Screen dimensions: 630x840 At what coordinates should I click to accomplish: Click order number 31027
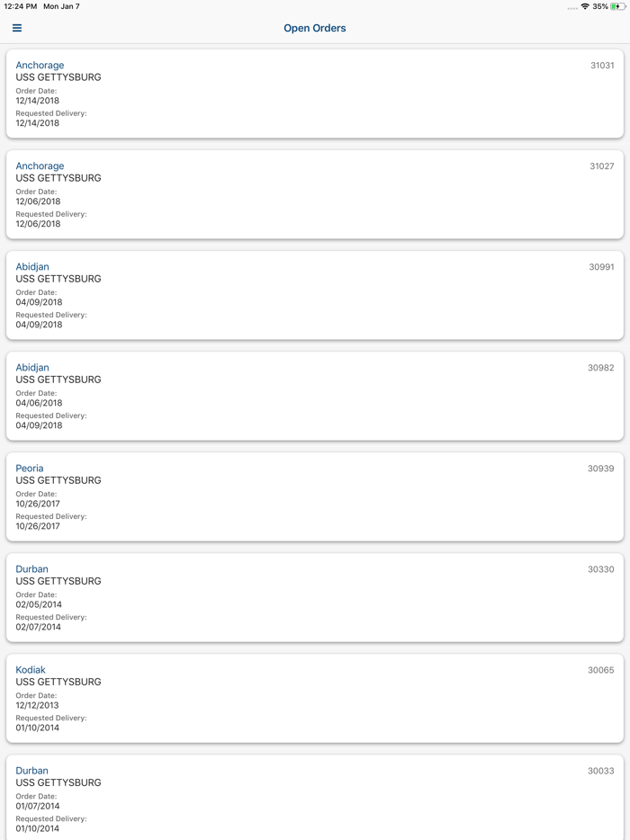pyautogui.click(x=602, y=166)
